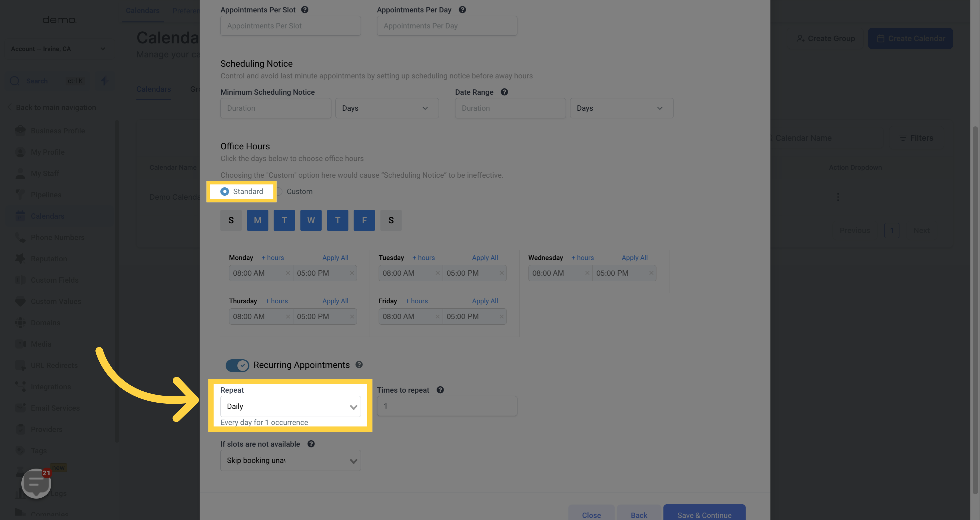Click help icon beside Appointments Per Day

[462, 10]
